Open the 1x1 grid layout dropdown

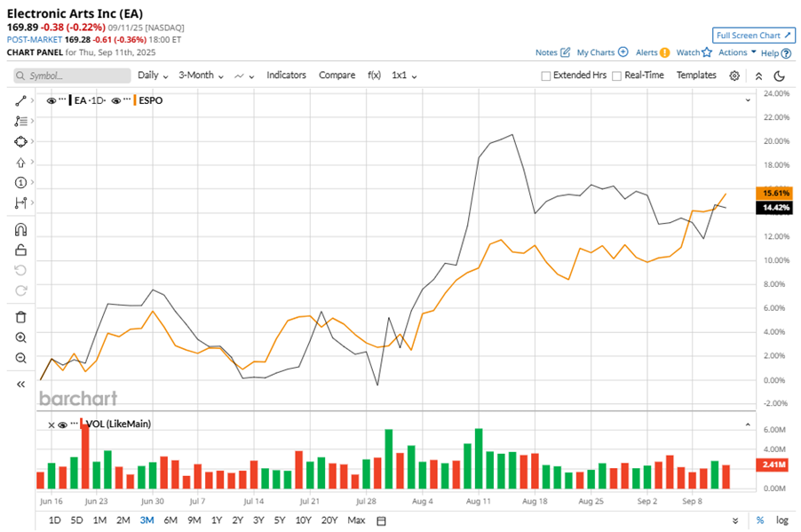pyautogui.click(x=404, y=75)
